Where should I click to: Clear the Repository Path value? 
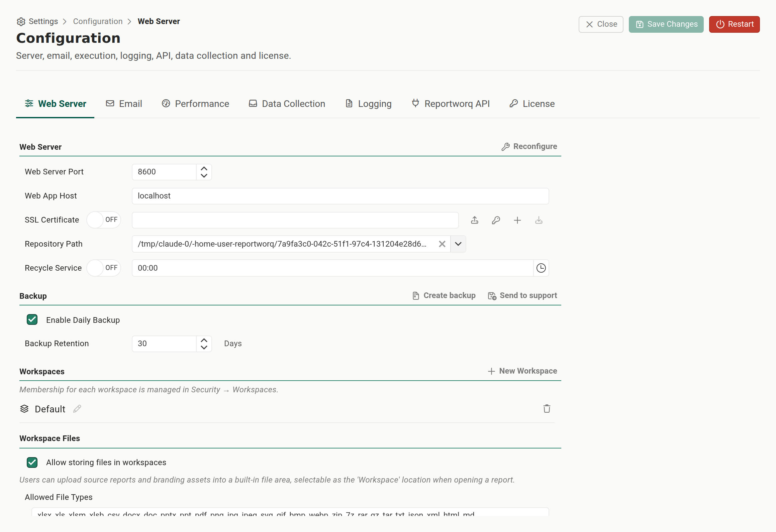point(442,244)
